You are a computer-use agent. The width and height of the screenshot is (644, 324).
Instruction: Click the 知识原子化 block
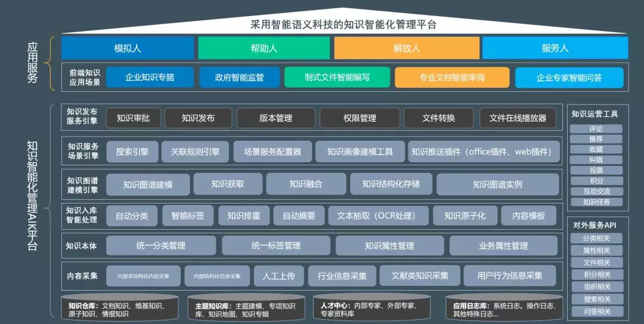tap(465, 215)
